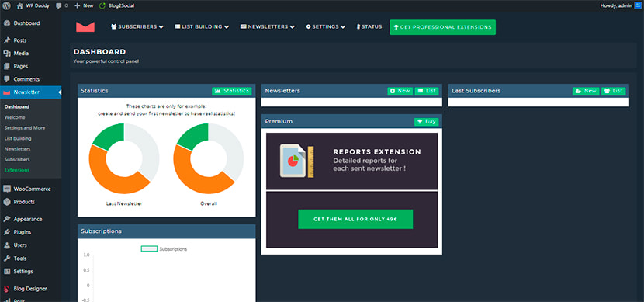The height and width of the screenshot is (302, 644).
Task: Click New button in Newsletters panel
Action: point(400,91)
